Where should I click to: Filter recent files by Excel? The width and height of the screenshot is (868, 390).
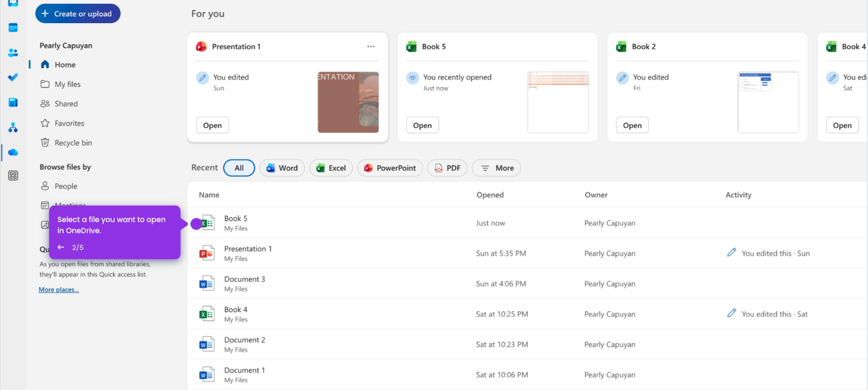(x=331, y=168)
